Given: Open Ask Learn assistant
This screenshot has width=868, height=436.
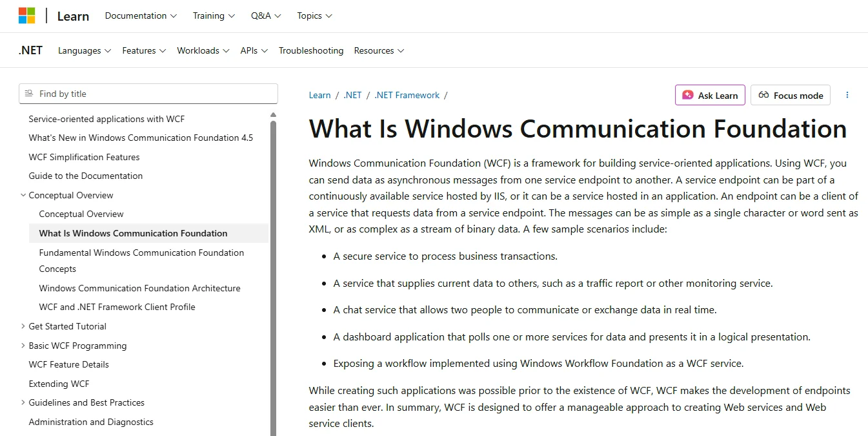Looking at the screenshot, I should coord(710,95).
